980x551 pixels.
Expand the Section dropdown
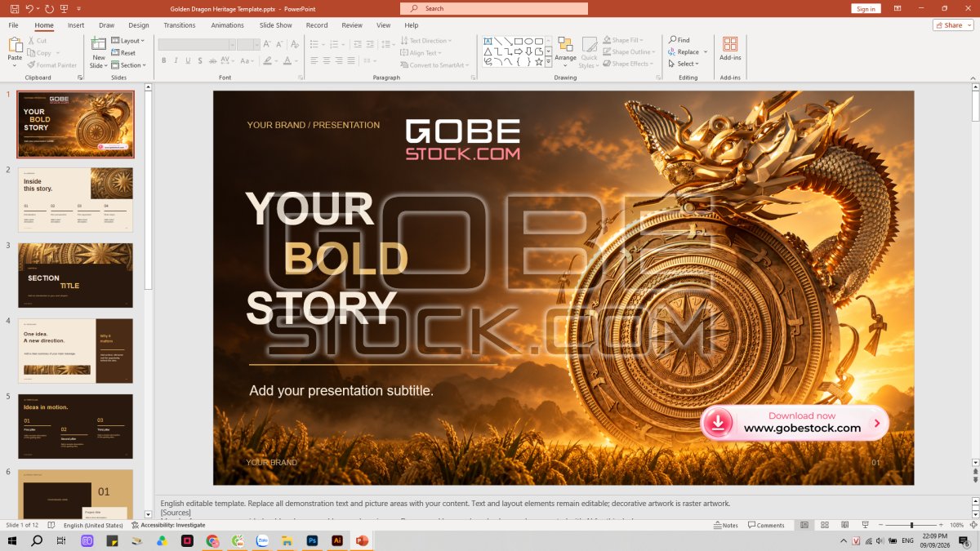coord(129,65)
